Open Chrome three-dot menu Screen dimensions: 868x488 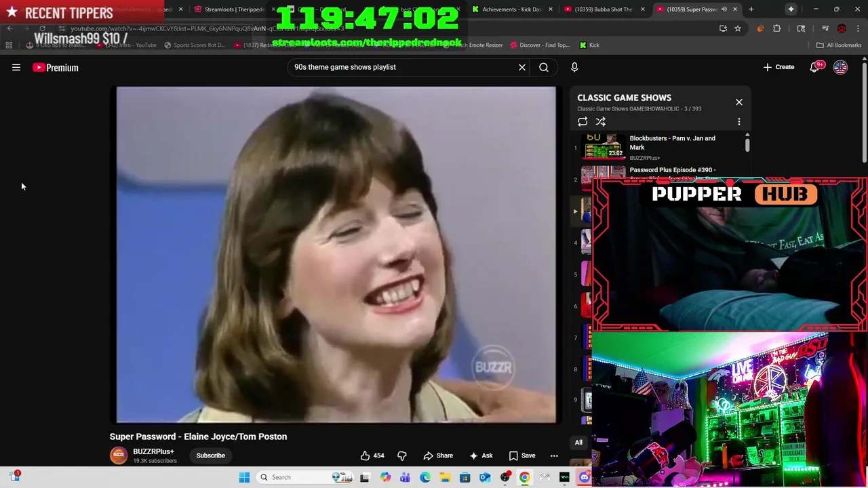[x=857, y=28]
